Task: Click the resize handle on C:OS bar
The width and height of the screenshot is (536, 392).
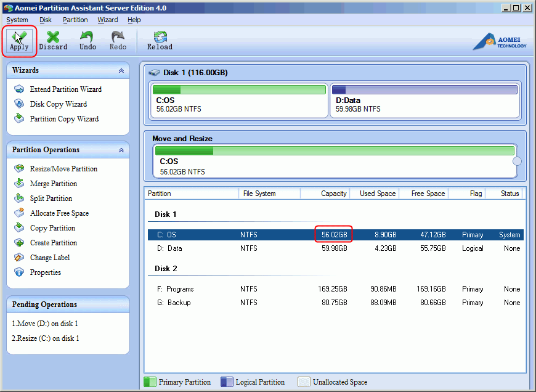Action: tap(517, 161)
